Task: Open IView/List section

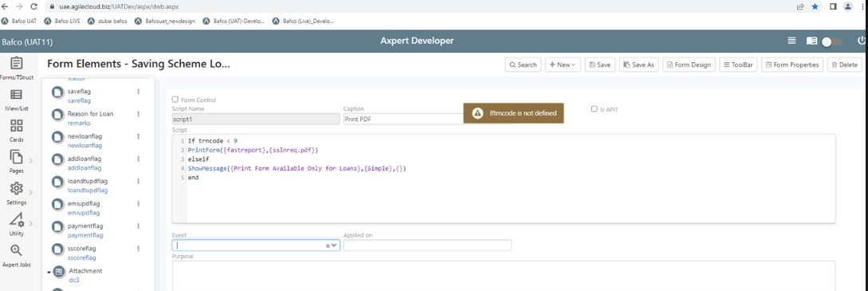Action: pyautogui.click(x=17, y=100)
